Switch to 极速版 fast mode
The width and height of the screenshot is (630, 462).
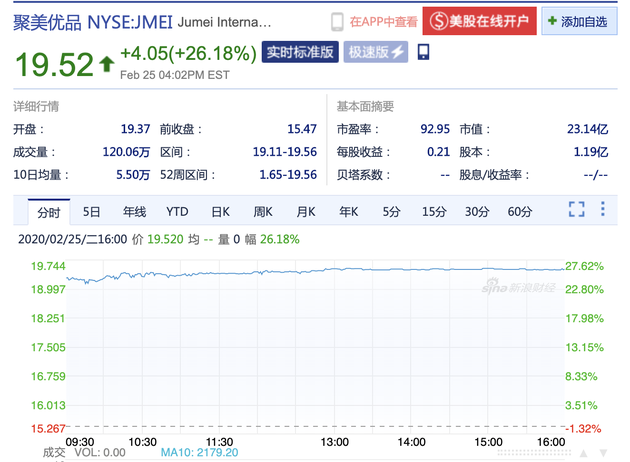tap(375, 52)
